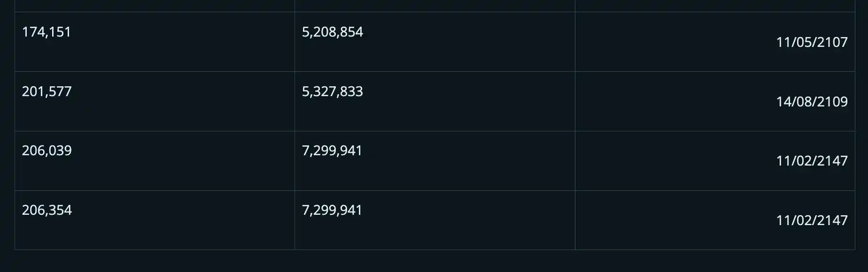Image resolution: width=868 pixels, height=272 pixels.
Task: Click 7,299,941 in the 206,354 row
Action: tap(332, 210)
